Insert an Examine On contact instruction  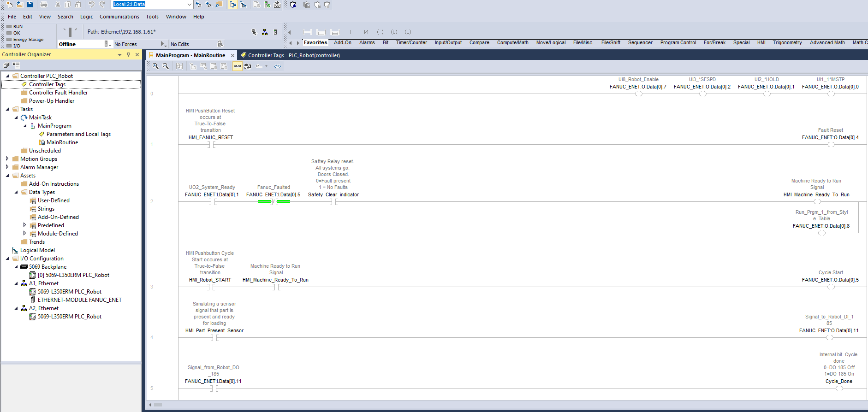click(x=352, y=32)
